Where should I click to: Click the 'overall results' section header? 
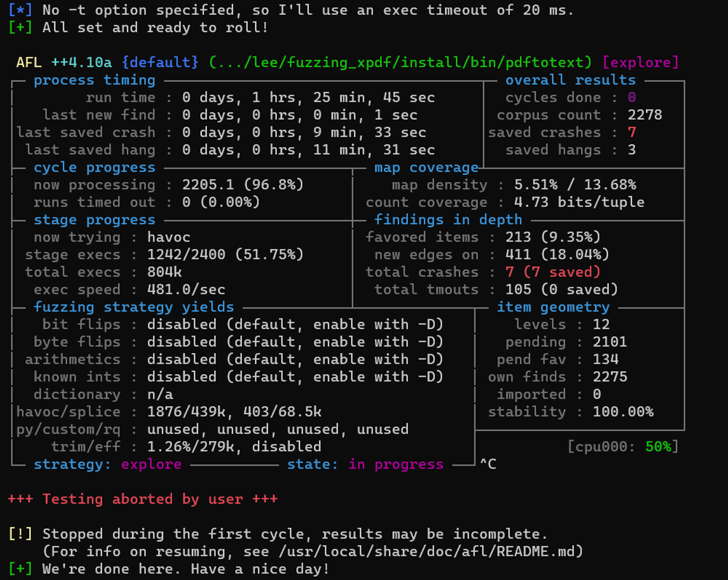point(570,80)
